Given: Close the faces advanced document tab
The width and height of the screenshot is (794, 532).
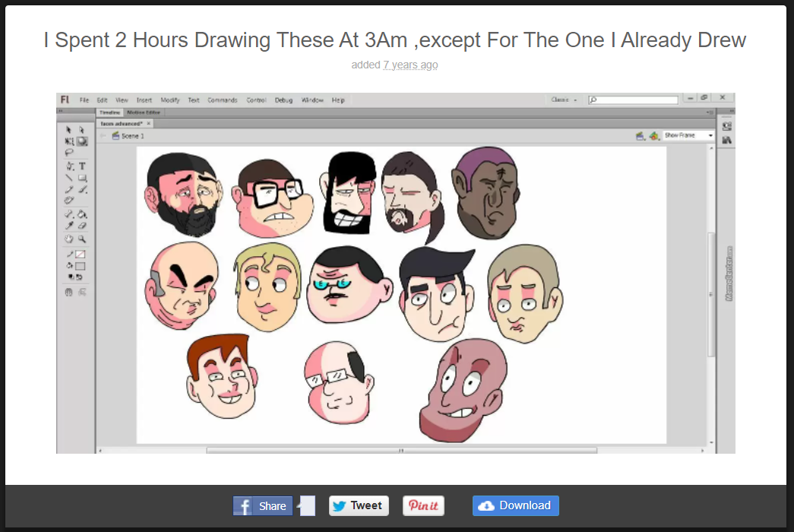Looking at the screenshot, I should pyautogui.click(x=148, y=124).
